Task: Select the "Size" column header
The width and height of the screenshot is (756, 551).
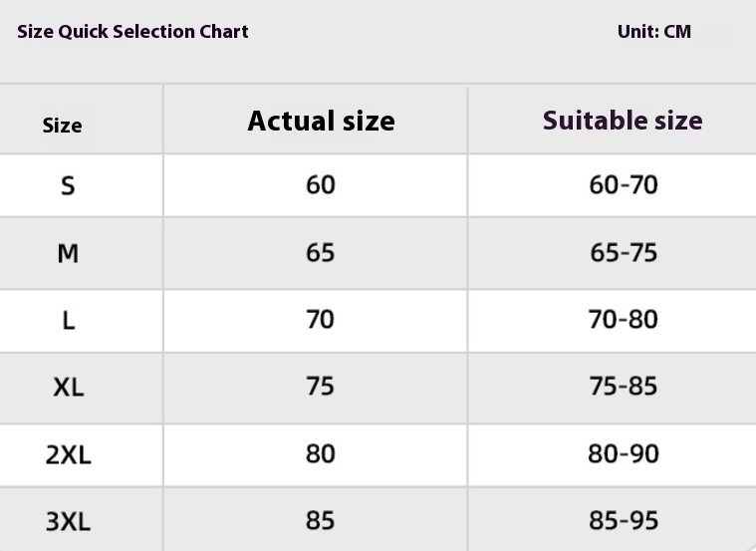Action: click(x=62, y=126)
